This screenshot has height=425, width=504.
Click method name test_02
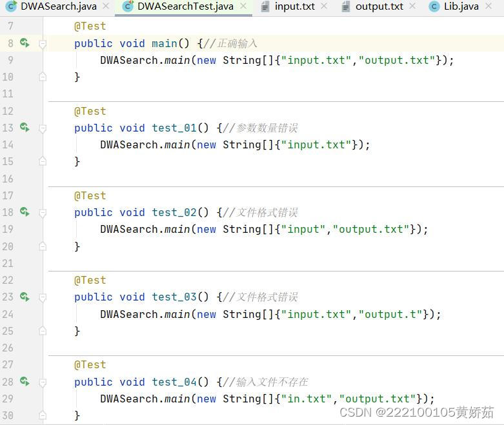[174, 212]
